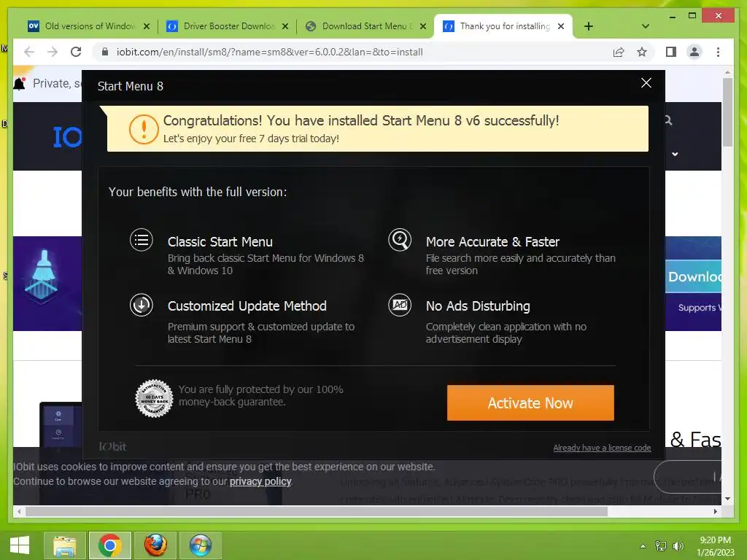This screenshot has height=560, width=747.
Task: Go back to previous page
Action: coord(29,52)
